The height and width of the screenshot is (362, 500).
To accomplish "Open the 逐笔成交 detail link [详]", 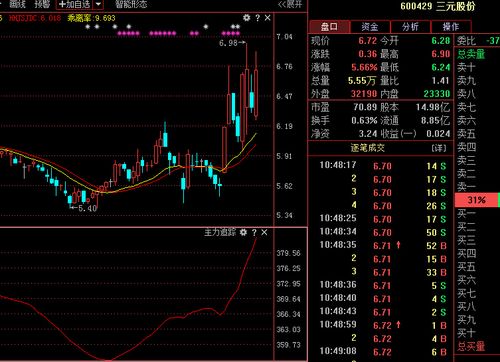I will click(439, 148).
